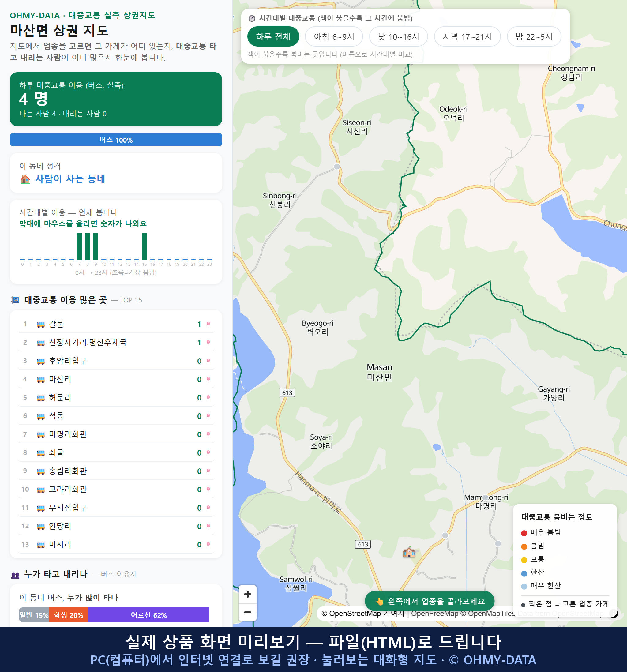Screen dimensions: 627x672
Task: Open map attribution info toggle icon
Action: [614, 613]
